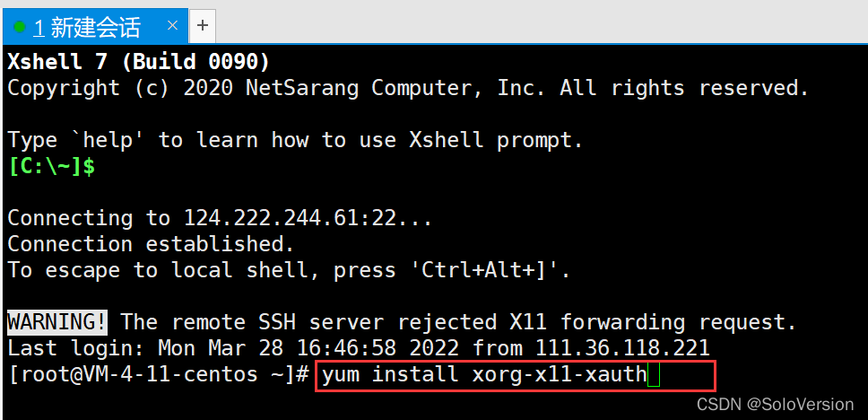This screenshot has width=868, height=420.
Task: Click the word Copyright in the terminal
Action: coord(64,88)
